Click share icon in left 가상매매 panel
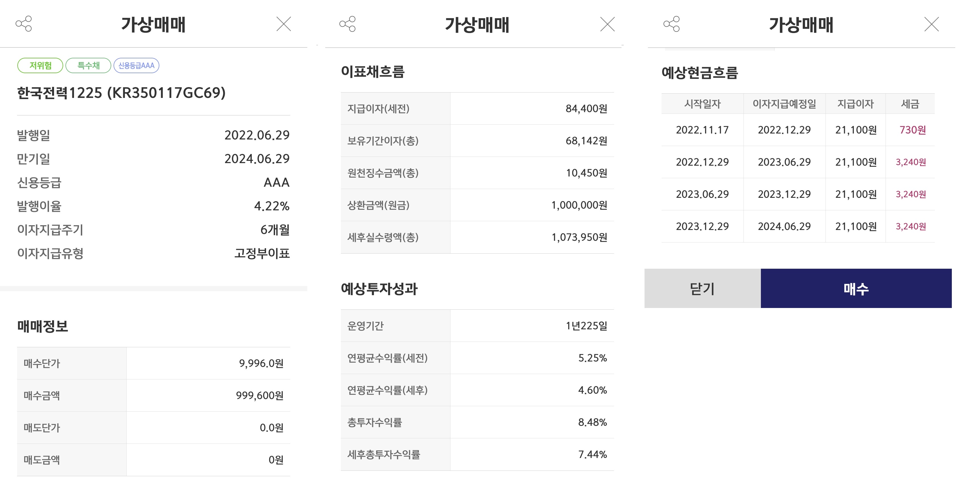This screenshot has width=980, height=493. pyautogui.click(x=24, y=24)
